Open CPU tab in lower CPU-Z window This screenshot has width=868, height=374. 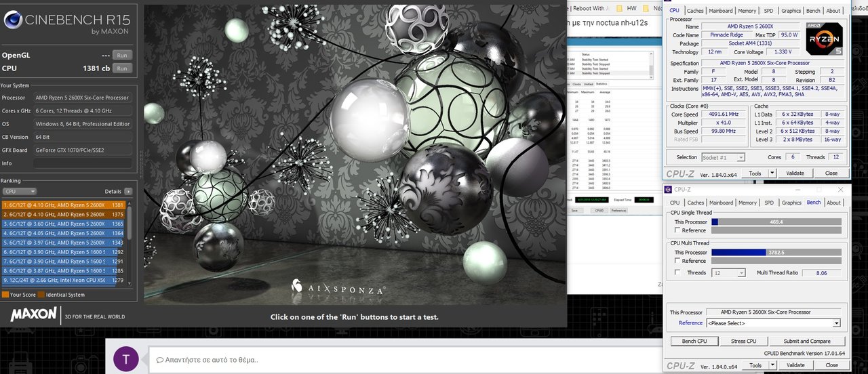tap(675, 203)
